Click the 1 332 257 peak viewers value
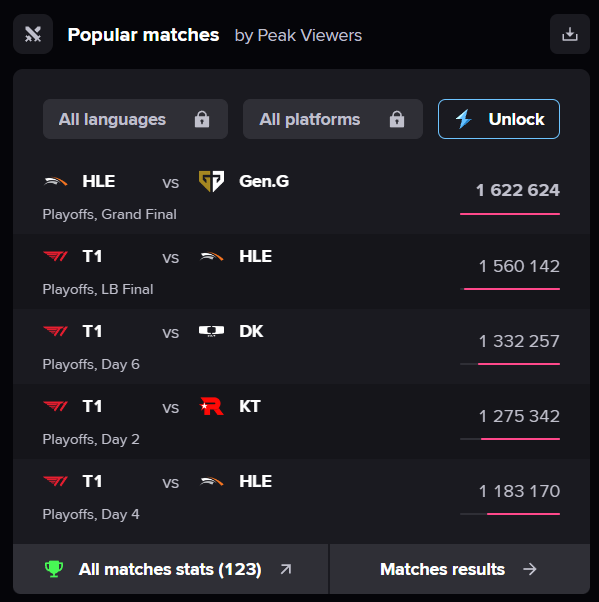Screen dimensions: 599x602 click(519, 341)
